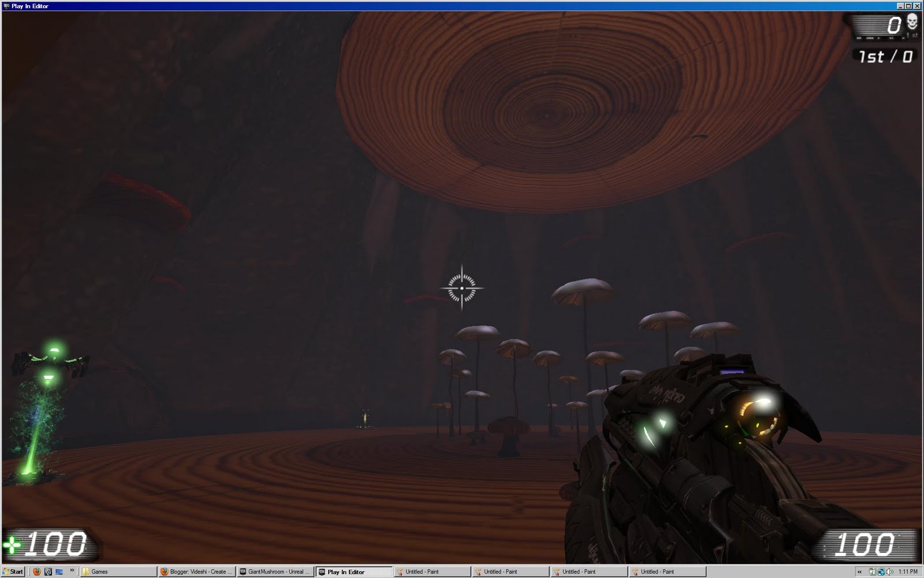This screenshot has width=924, height=578.
Task: Click the skull kill-count icon in HUD
Action: (x=912, y=22)
